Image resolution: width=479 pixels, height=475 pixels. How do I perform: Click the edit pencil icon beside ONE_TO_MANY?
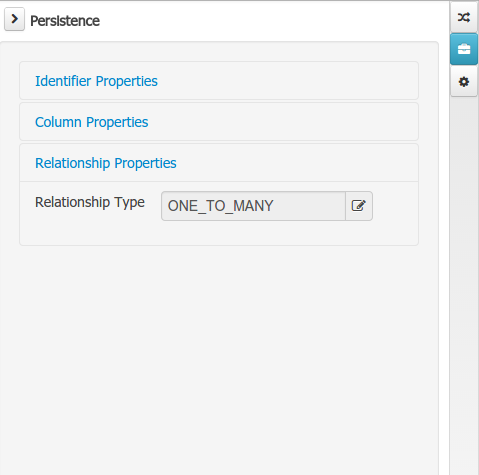click(359, 206)
